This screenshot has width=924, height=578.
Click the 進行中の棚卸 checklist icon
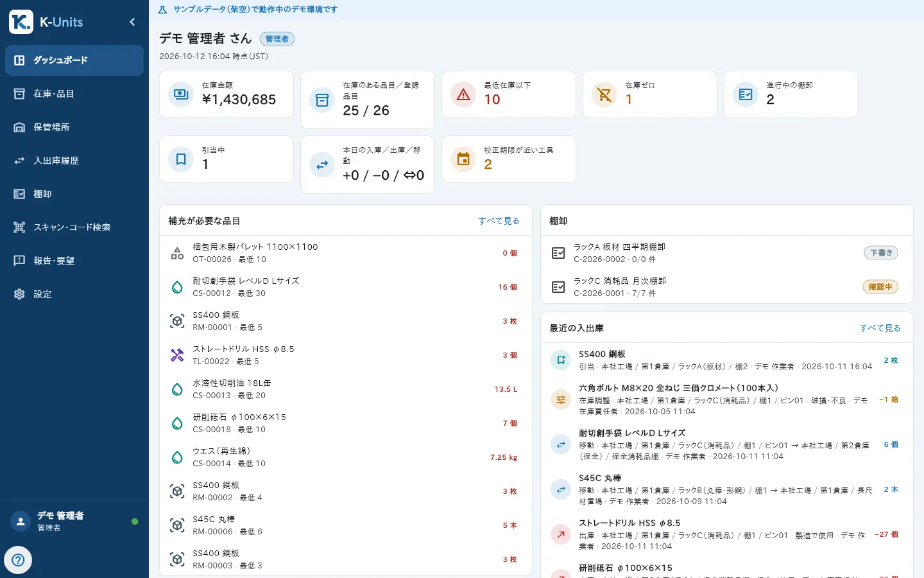pos(746,94)
